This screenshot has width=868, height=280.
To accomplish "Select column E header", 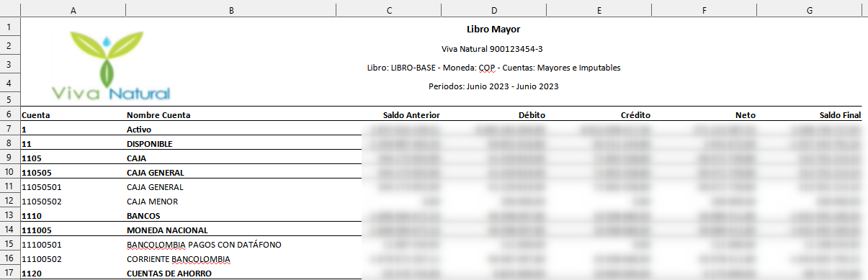I will point(599,10).
